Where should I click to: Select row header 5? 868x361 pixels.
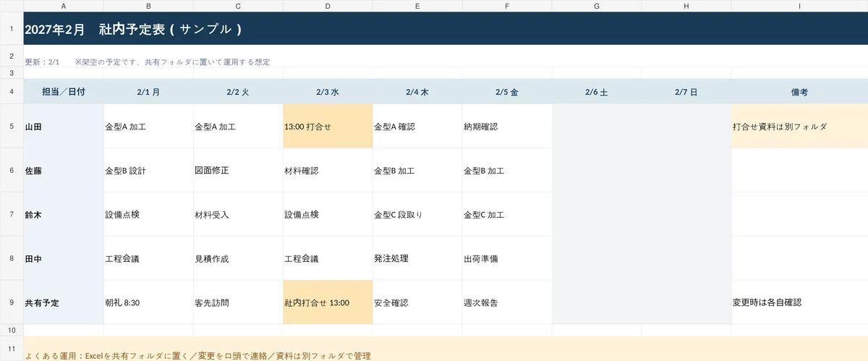click(x=12, y=127)
